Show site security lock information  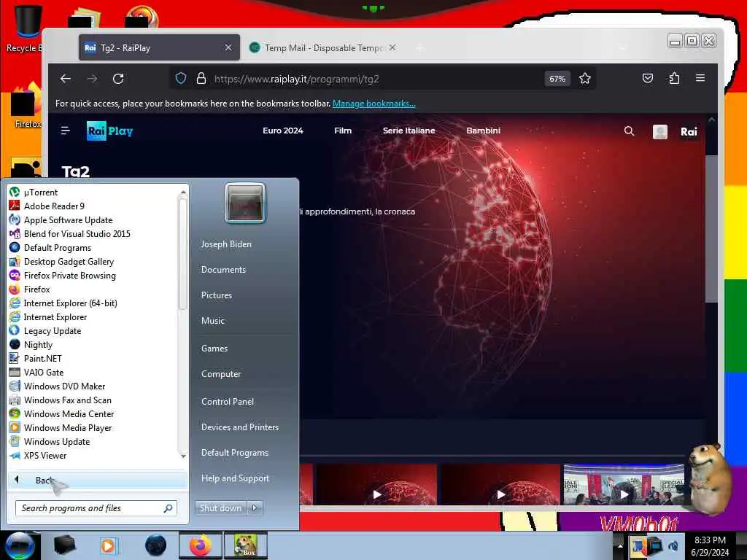point(201,79)
